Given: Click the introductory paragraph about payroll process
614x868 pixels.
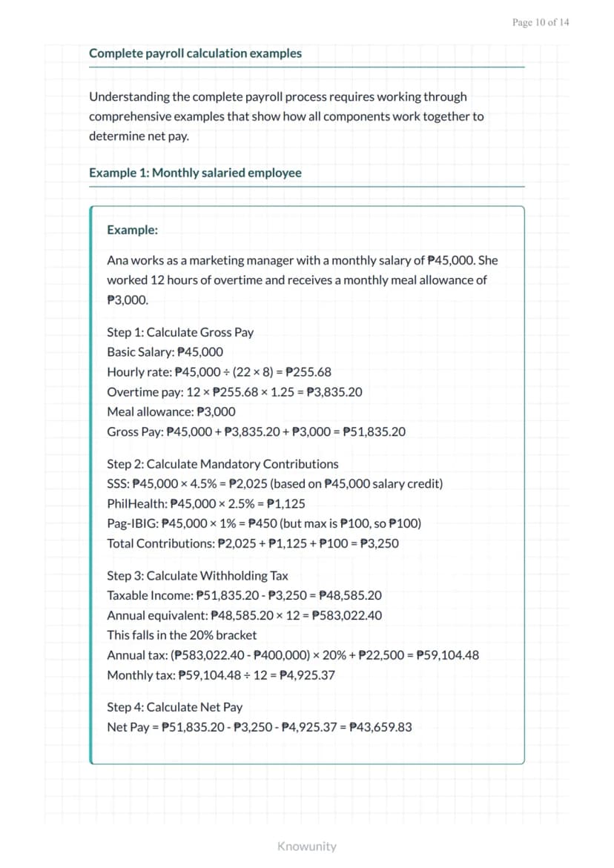Looking at the screenshot, I should [x=287, y=116].
